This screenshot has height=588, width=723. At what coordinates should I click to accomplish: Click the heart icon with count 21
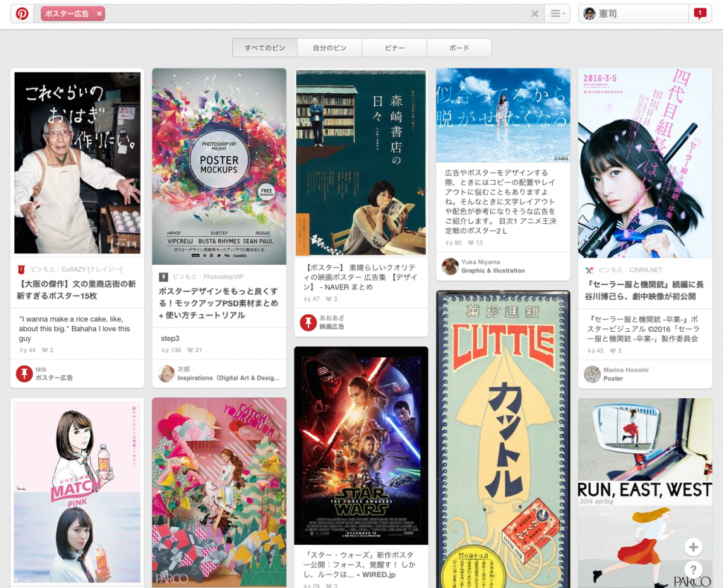[x=191, y=350]
